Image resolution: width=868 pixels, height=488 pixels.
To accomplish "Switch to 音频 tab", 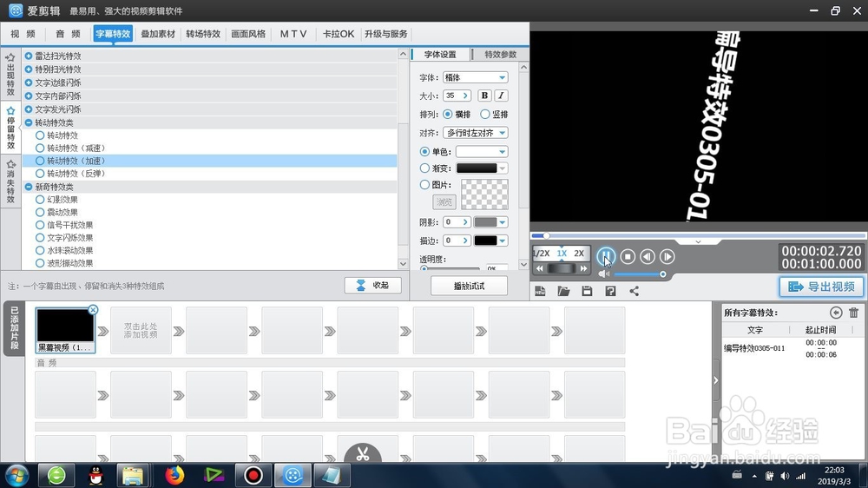I will pyautogui.click(x=68, y=34).
